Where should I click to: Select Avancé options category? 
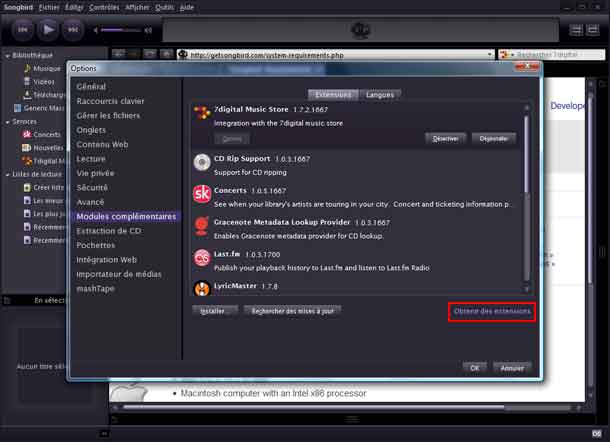90,202
